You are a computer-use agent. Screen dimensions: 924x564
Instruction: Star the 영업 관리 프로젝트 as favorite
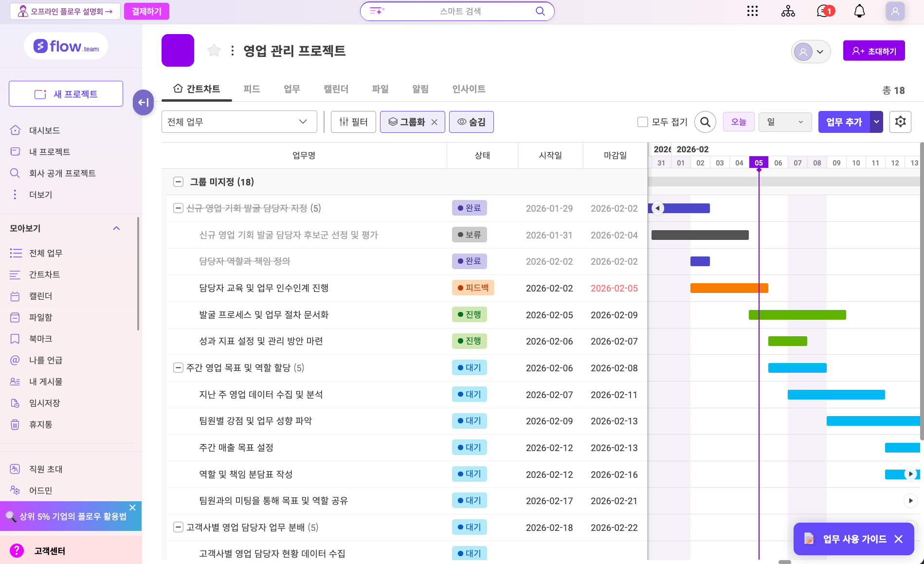214,50
